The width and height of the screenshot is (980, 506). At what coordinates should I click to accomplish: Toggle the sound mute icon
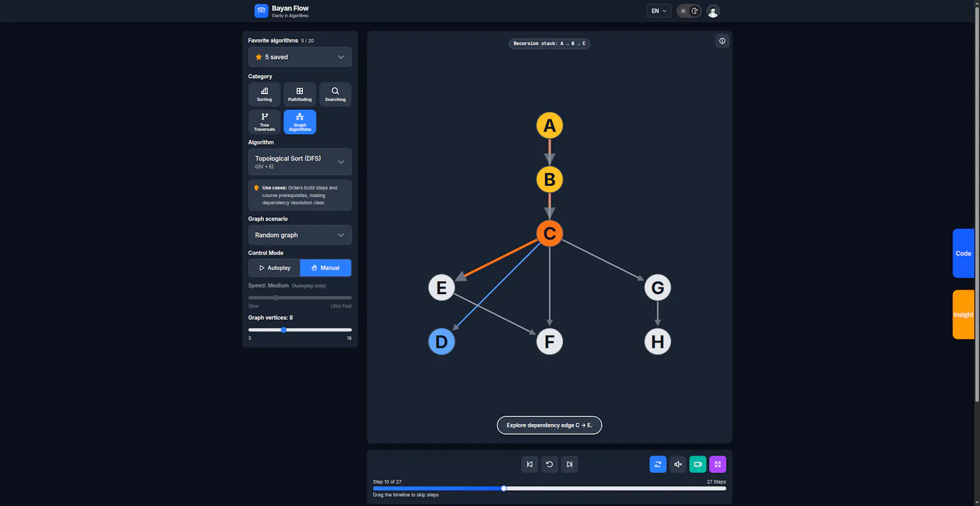tap(678, 464)
